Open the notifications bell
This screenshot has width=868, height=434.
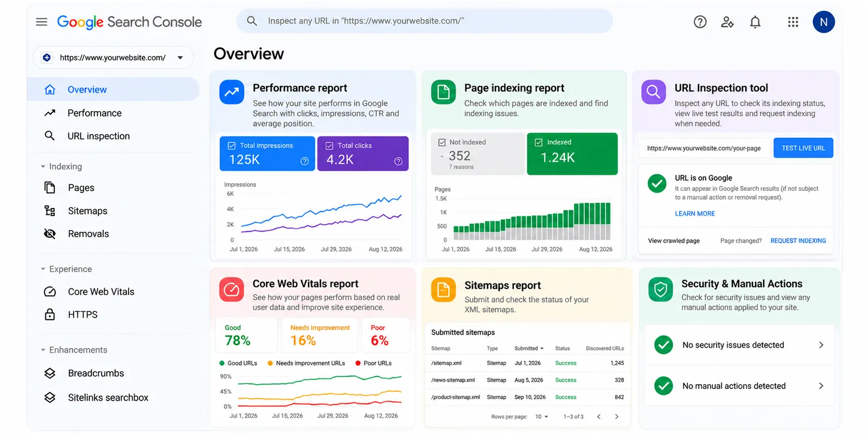click(755, 22)
